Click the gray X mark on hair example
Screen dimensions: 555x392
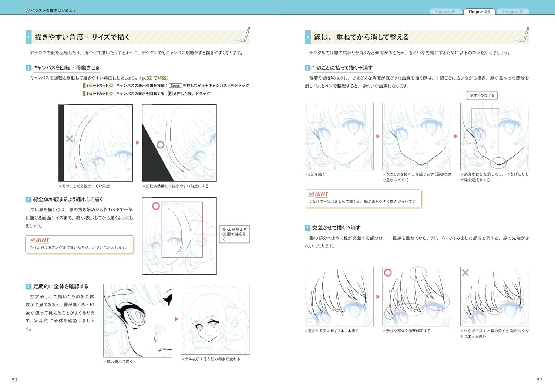tap(465, 272)
